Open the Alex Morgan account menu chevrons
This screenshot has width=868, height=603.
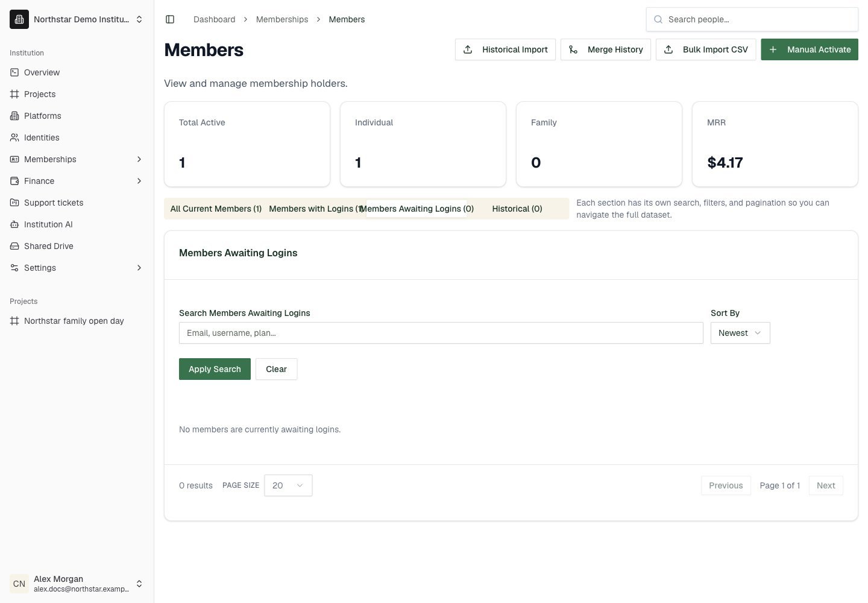[139, 584]
